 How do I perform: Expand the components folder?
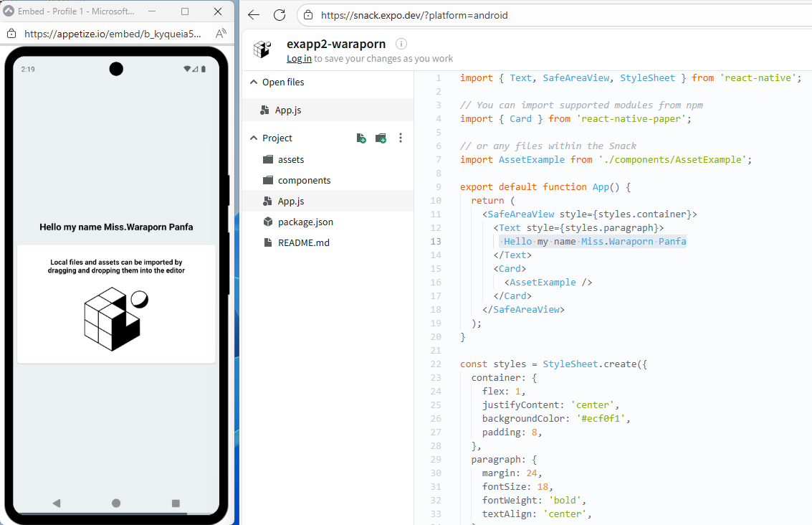click(x=304, y=180)
